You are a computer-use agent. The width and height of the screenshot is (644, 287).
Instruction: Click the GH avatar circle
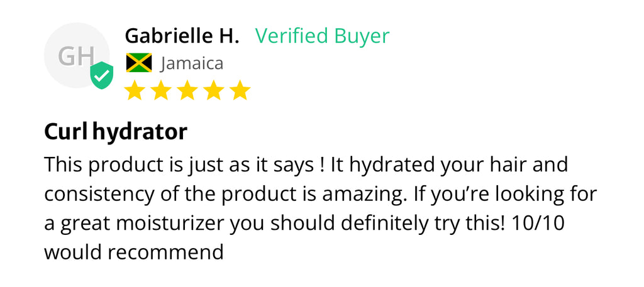(x=77, y=55)
